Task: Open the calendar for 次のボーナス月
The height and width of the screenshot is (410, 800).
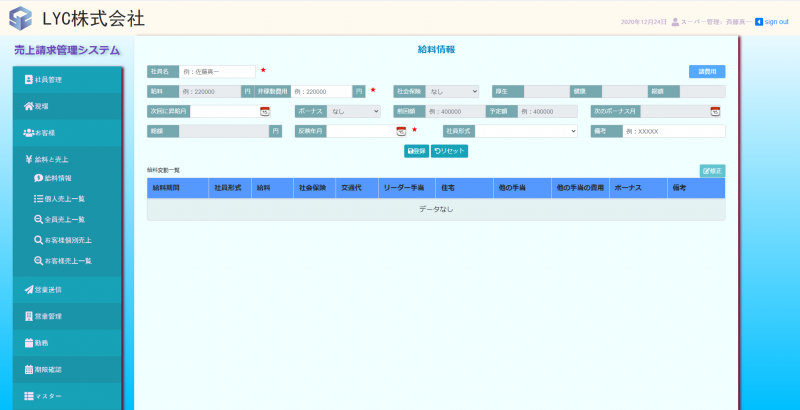Action: [715, 111]
